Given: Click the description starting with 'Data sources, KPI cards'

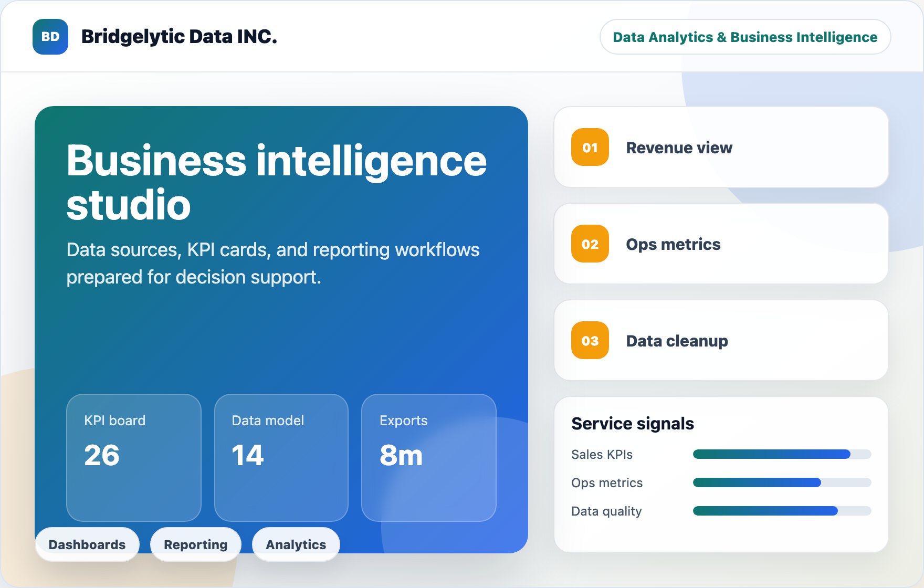Looking at the screenshot, I should (x=273, y=264).
